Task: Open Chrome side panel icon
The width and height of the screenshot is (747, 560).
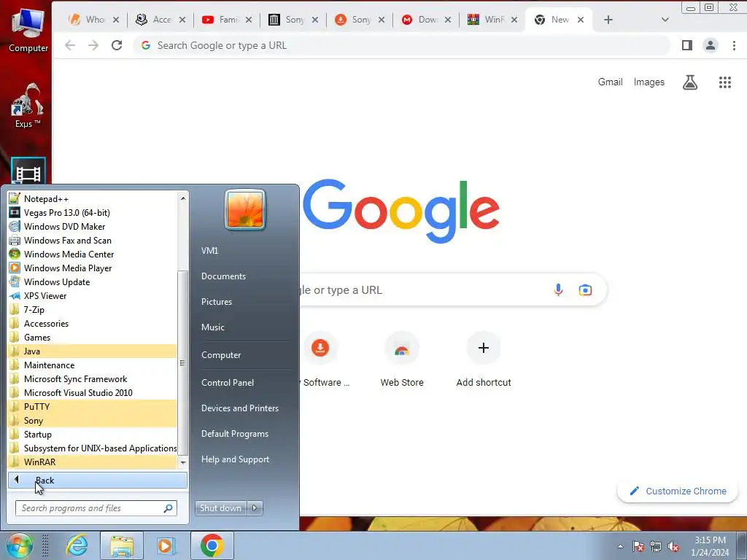Action: (x=687, y=45)
